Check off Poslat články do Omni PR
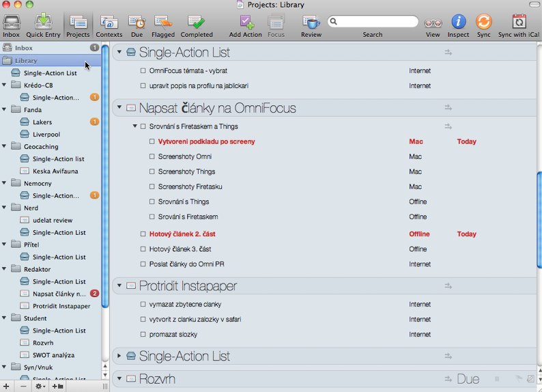The width and height of the screenshot is (542, 392). pyautogui.click(x=143, y=264)
